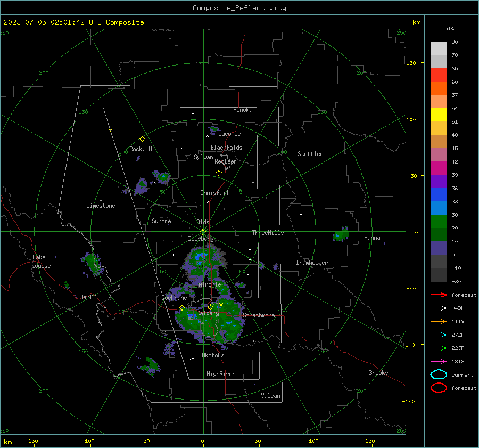Click the storm echo west of Hanna
This screenshot has width=479, height=448.
click(x=341, y=234)
